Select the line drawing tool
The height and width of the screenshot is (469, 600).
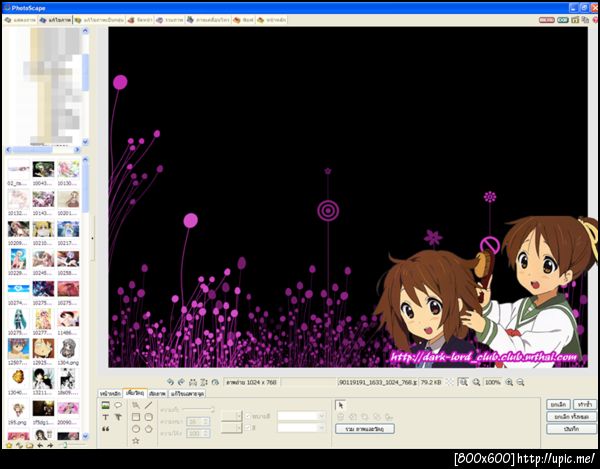[148, 405]
